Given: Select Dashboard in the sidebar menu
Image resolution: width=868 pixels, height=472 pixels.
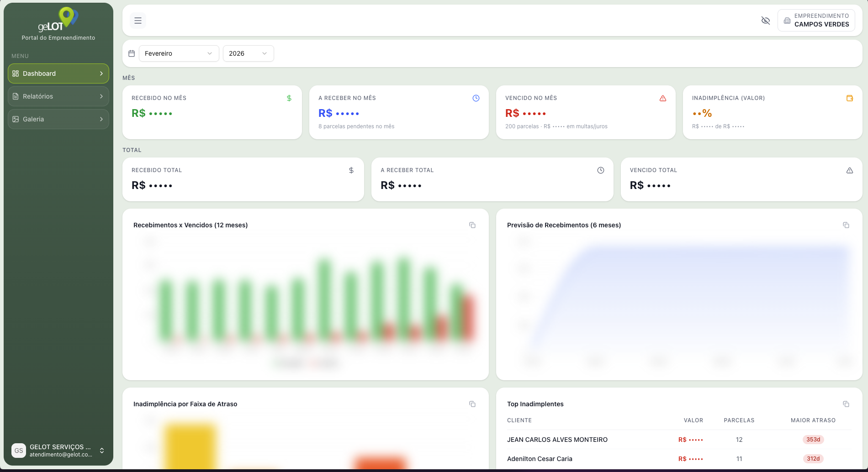Looking at the screenshot, I should pyautogui.click(x=58, y=73).
